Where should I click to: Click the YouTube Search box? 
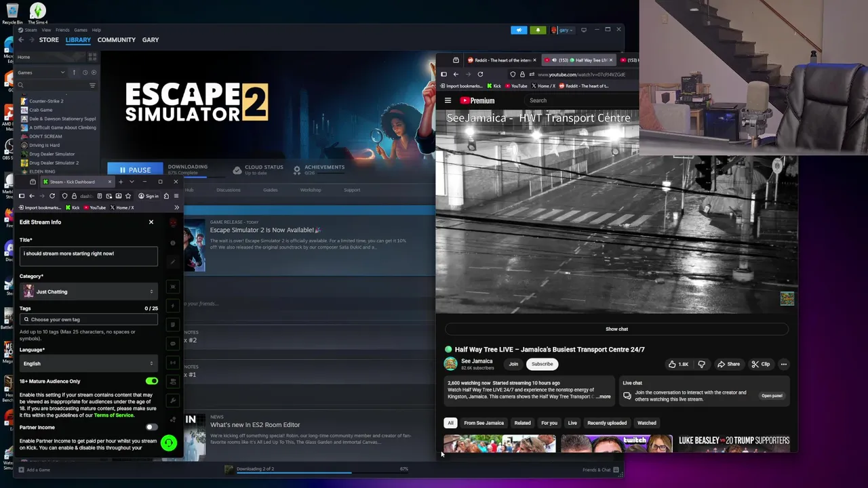pyautogui.click(x=583, y=100)
